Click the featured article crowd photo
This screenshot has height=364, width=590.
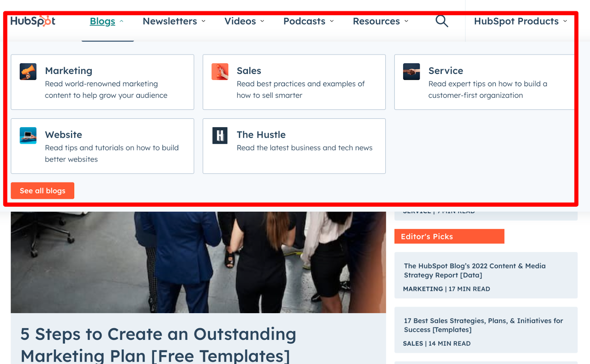pos(198,262)
